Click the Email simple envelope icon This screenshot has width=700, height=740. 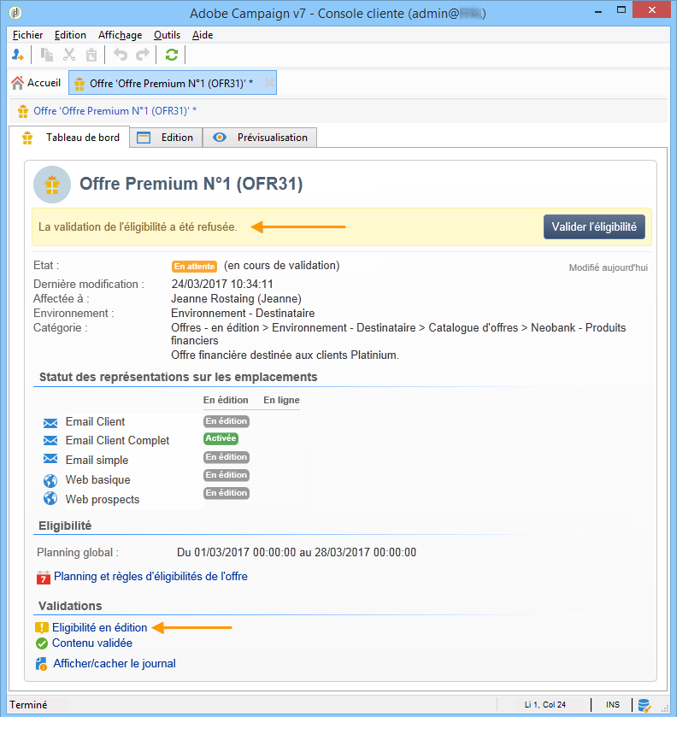pyautogui.click(x=50, y=459)
